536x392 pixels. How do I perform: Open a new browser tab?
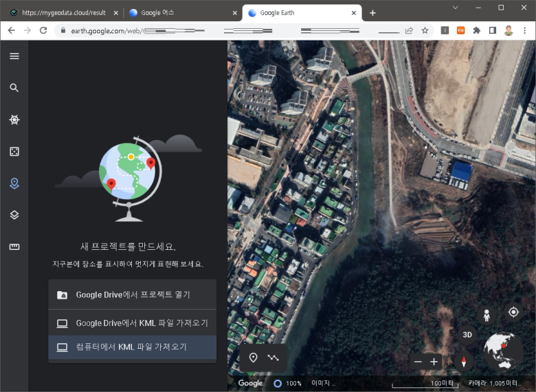pyautogui.click(x=372, y=13)
